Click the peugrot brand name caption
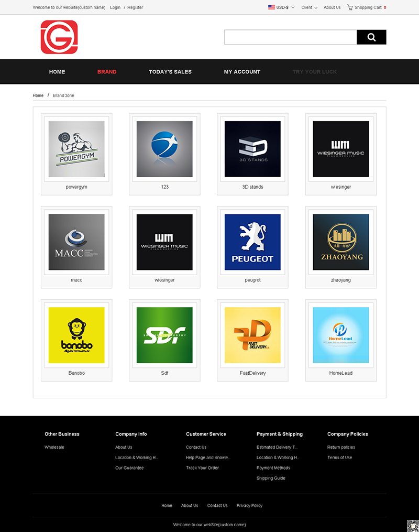The image size is (419, 532). click(x=252, y=280)
